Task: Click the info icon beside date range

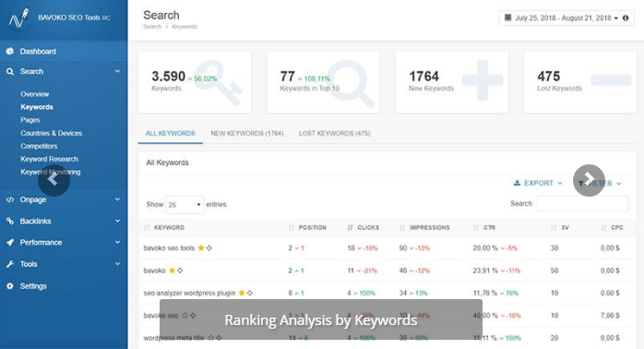Action: pos(626,18)
